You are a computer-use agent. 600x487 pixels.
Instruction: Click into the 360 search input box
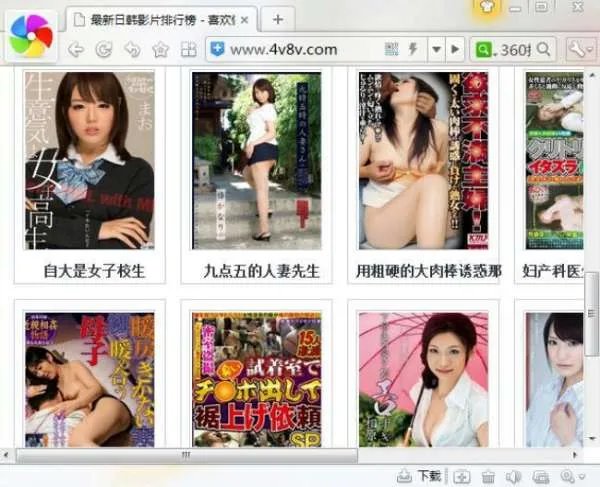pos(515,50)
